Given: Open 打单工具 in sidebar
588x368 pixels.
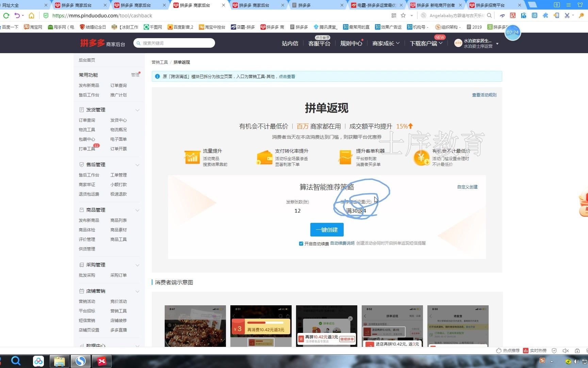Looking at the screenshot, I should click(87, 149).
